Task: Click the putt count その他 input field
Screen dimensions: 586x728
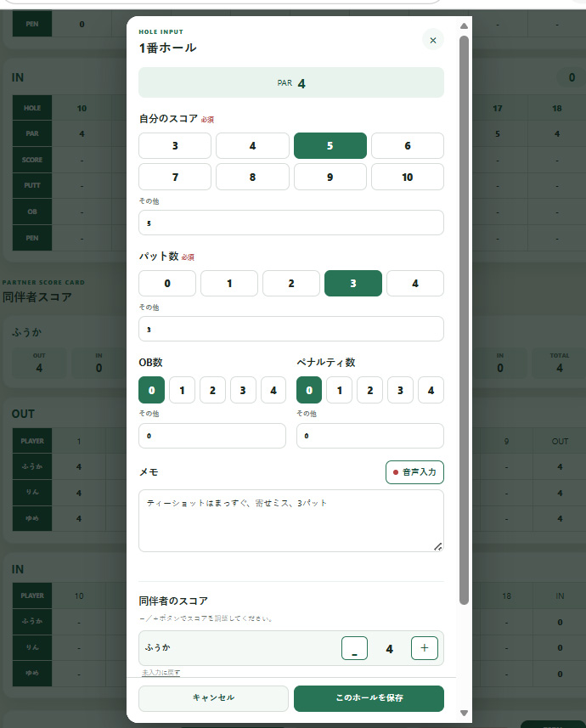Action: [291, 330]
